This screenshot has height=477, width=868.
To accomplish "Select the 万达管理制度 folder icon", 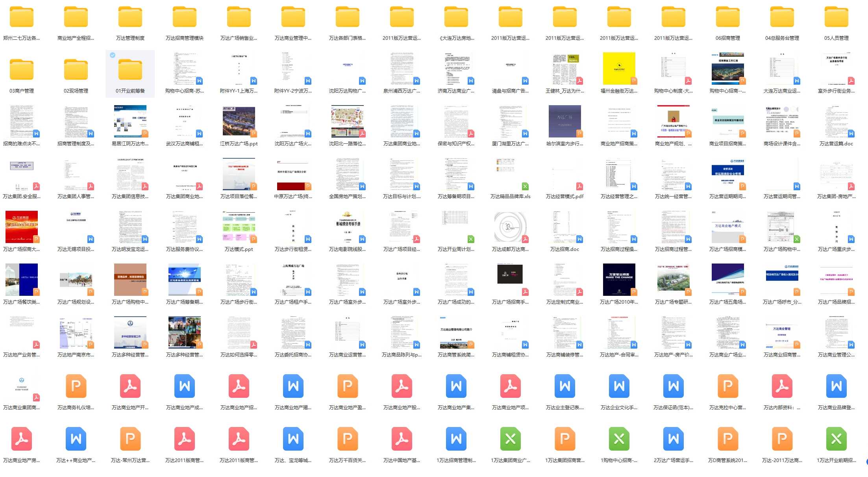I will [x=130, y=17].
